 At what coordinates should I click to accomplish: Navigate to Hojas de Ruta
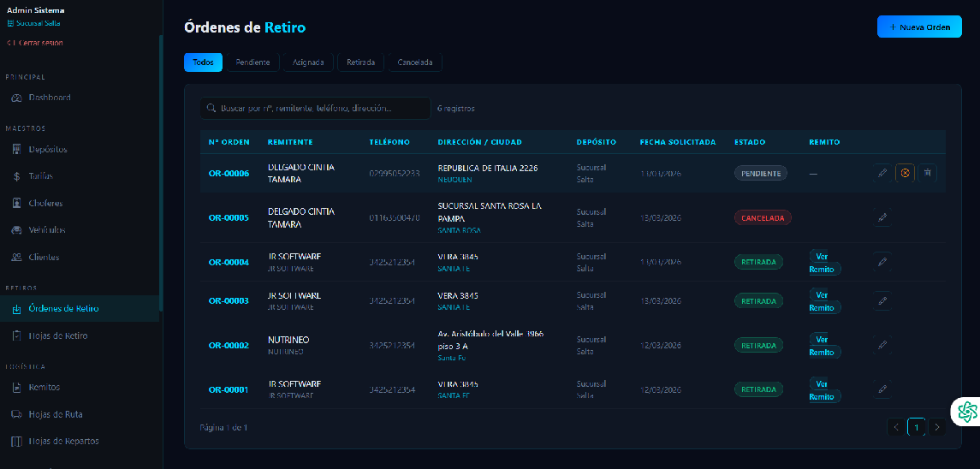click(55, 414)
